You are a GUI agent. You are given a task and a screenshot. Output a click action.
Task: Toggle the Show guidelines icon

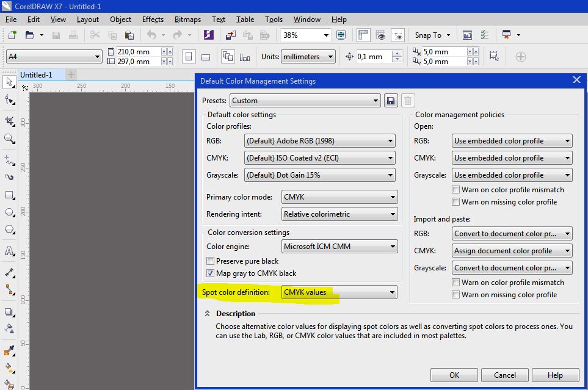point(397,35)
